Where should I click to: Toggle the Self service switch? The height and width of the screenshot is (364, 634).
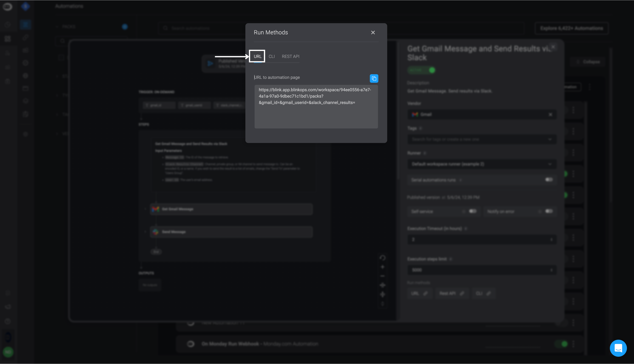[472, 211]
